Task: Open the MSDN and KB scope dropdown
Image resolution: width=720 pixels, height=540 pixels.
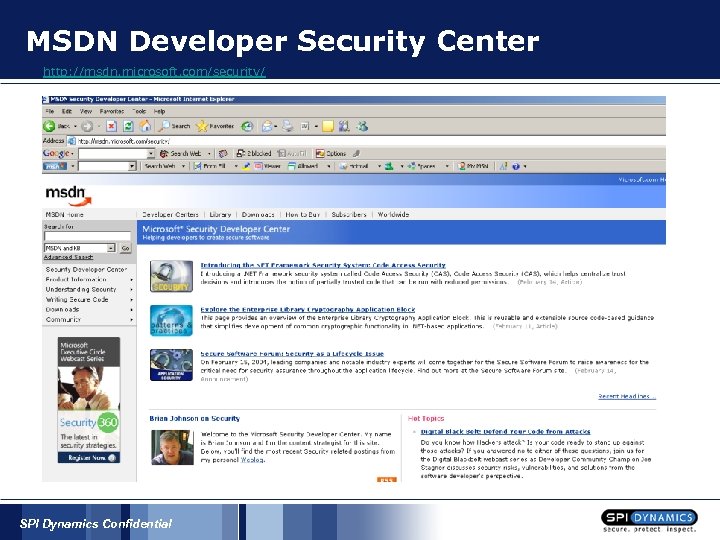Action: [111, 248]
